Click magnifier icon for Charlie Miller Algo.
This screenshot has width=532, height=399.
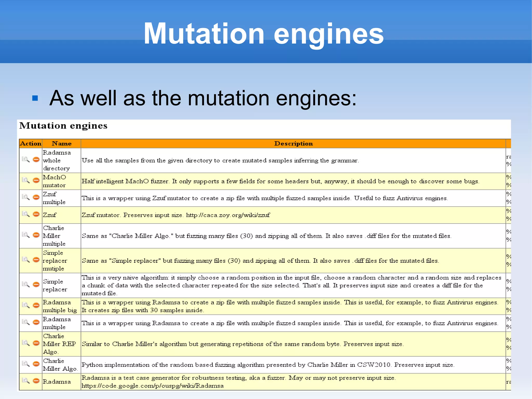pyautogui.click(x=26, y=364)
